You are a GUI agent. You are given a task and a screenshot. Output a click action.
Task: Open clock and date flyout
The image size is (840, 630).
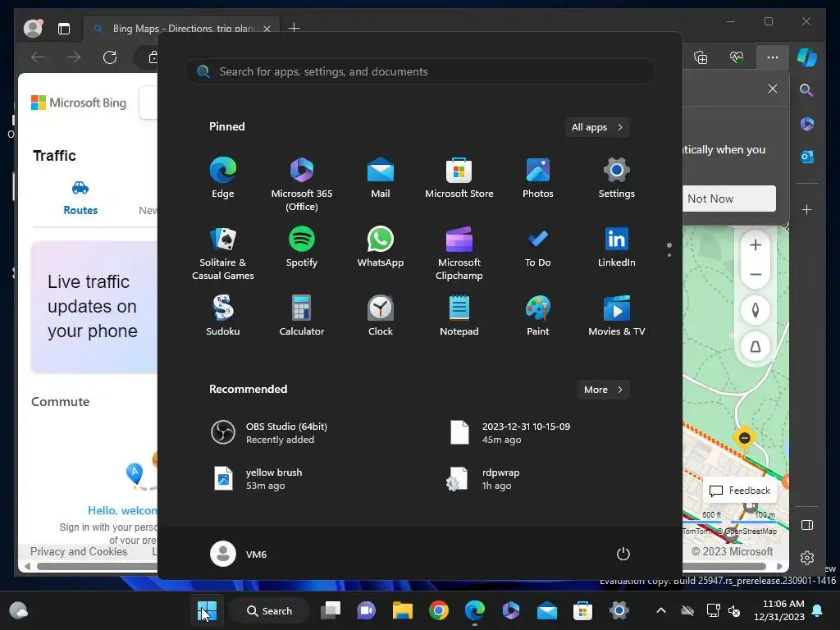click(x=779, y=610)
